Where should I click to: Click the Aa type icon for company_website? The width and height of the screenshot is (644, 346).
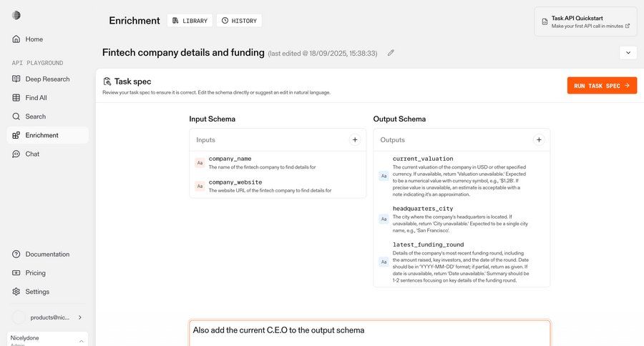[200, 186]
